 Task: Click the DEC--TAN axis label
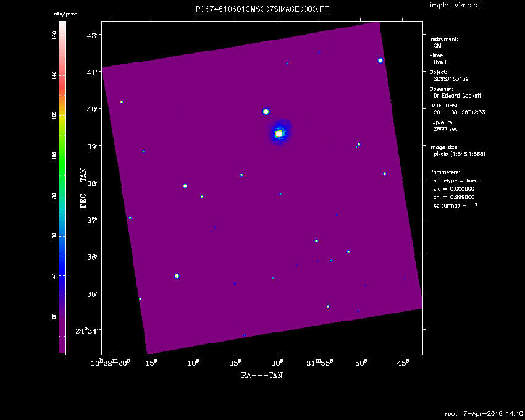click(x=83, y=186)
